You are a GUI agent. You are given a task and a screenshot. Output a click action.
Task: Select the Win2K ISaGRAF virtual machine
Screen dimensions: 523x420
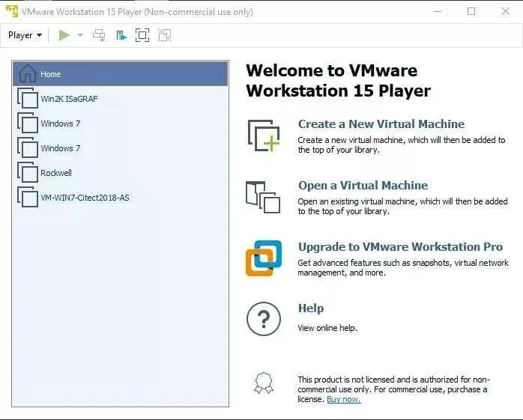(x=121, y=99)
